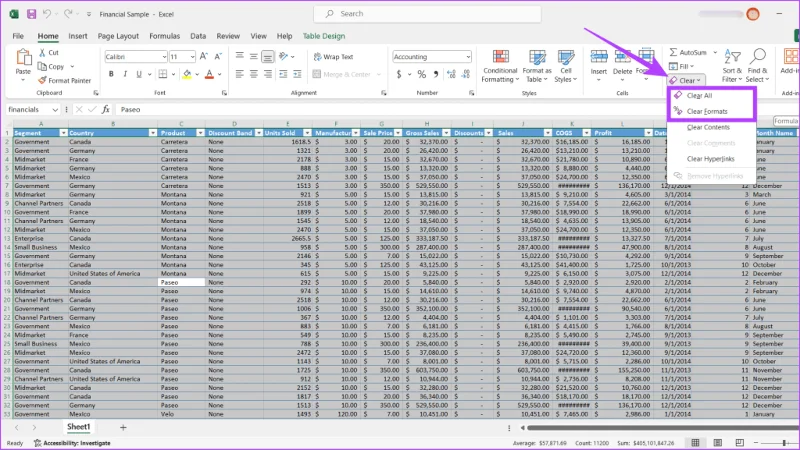The image size is (800, 450).
Task: Open Segment column filter dropdown
Action: tap(63, 133)
